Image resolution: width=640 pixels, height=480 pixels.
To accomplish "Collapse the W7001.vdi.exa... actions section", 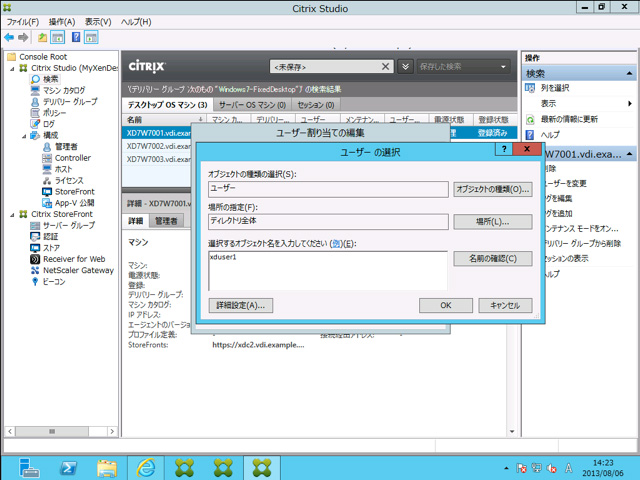I will [x=629, y=154].
